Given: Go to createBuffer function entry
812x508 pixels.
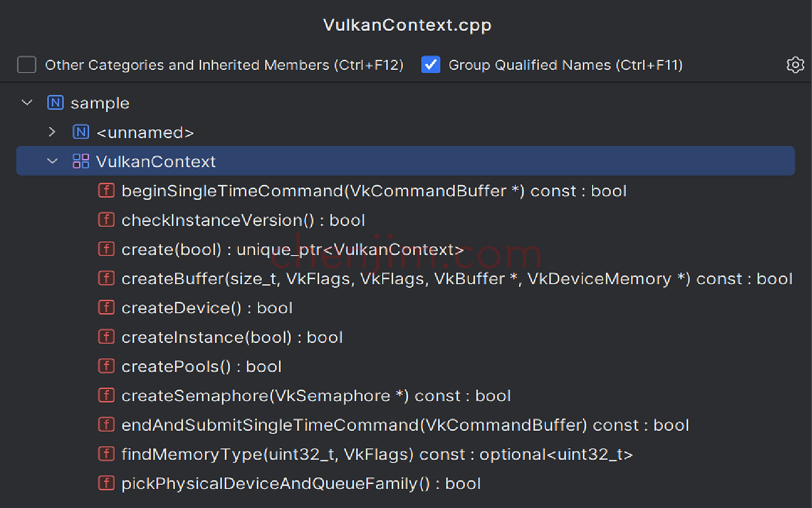Looking at the screenshot, I should coord(457,278).
